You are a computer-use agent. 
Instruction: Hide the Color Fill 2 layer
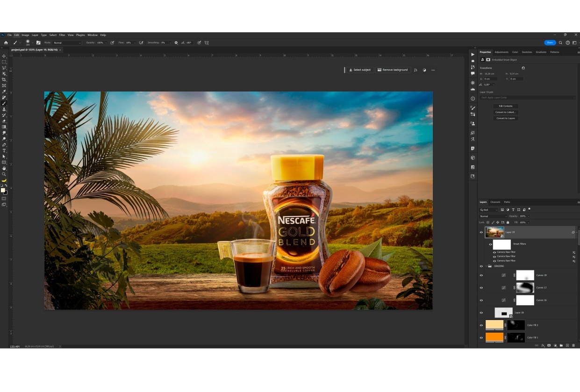point(481,325)
